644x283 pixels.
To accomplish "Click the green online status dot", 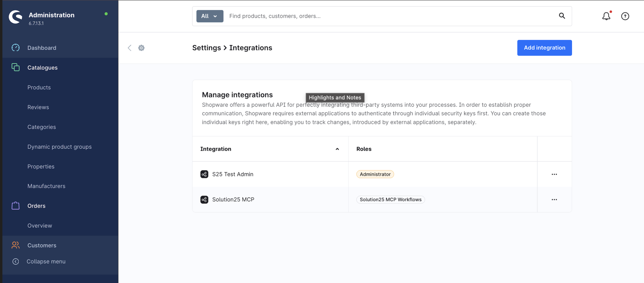I will point(106,14).
